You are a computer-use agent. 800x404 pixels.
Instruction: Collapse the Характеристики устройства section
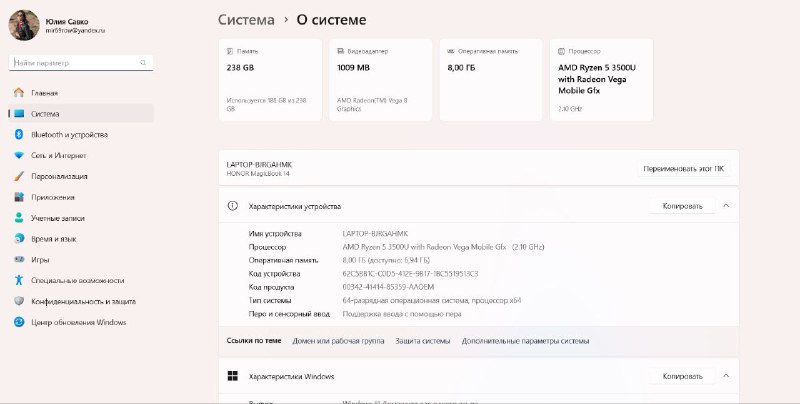point(726,206)
